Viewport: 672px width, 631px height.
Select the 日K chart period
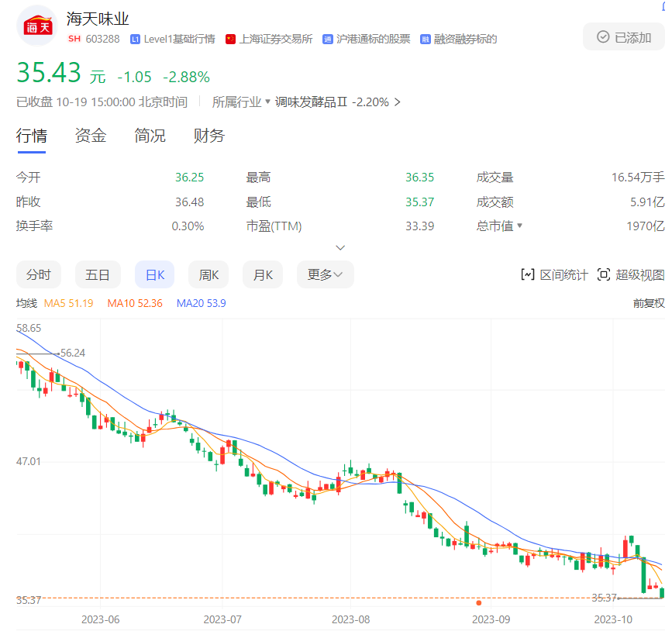click(x=155, y=274)
